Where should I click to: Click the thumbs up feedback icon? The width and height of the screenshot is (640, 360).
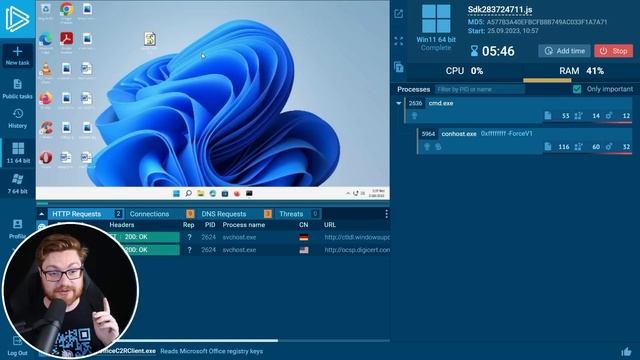[626, 351]
